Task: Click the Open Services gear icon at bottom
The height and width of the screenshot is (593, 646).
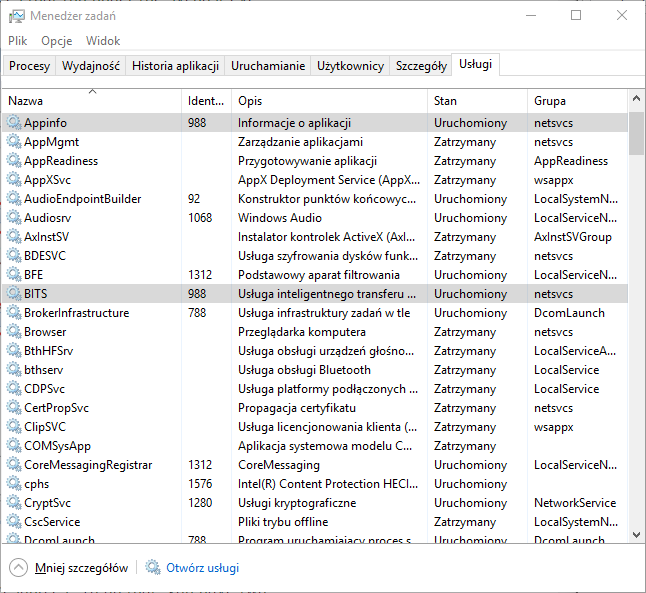Action: point(153,568)
